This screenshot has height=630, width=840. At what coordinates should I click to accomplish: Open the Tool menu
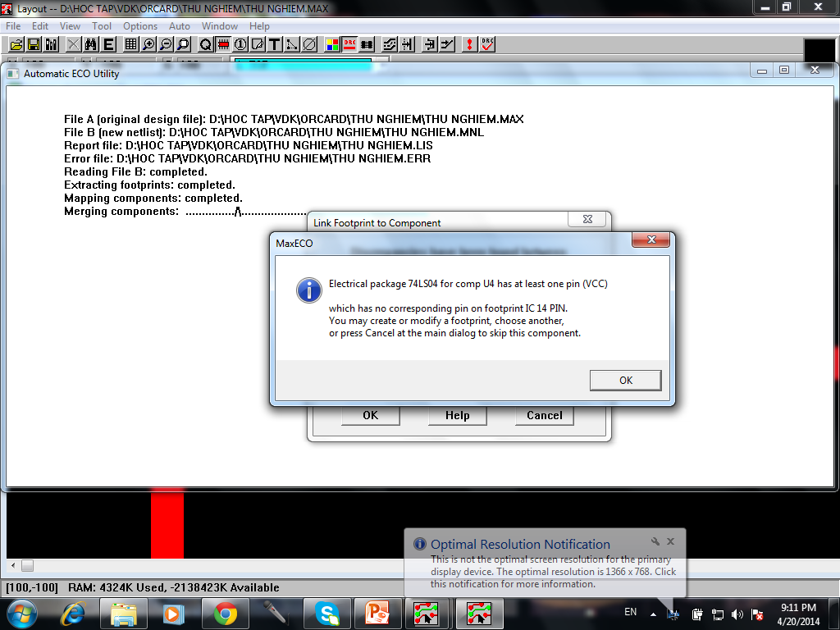(101, 26)
